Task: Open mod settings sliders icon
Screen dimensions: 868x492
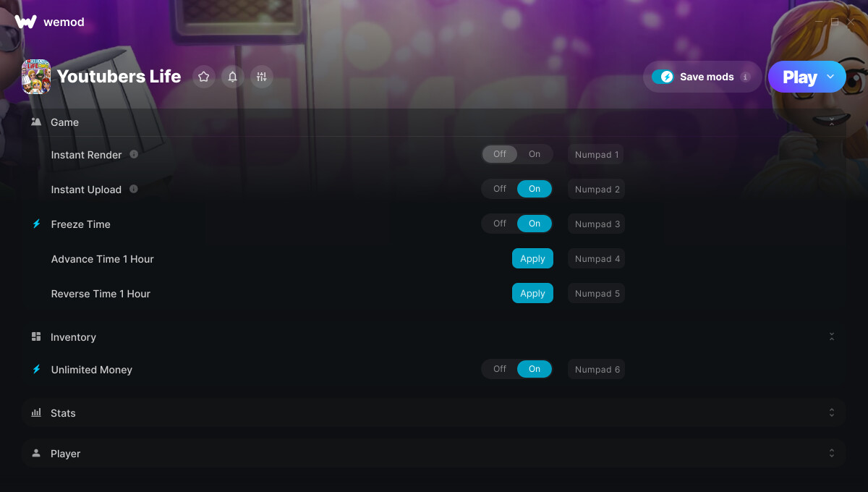Action: 262,77
